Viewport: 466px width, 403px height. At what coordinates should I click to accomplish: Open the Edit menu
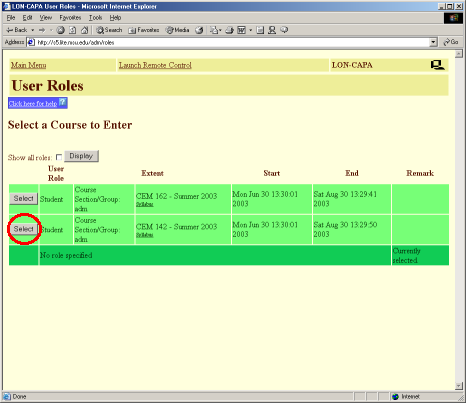click(27, 18)
